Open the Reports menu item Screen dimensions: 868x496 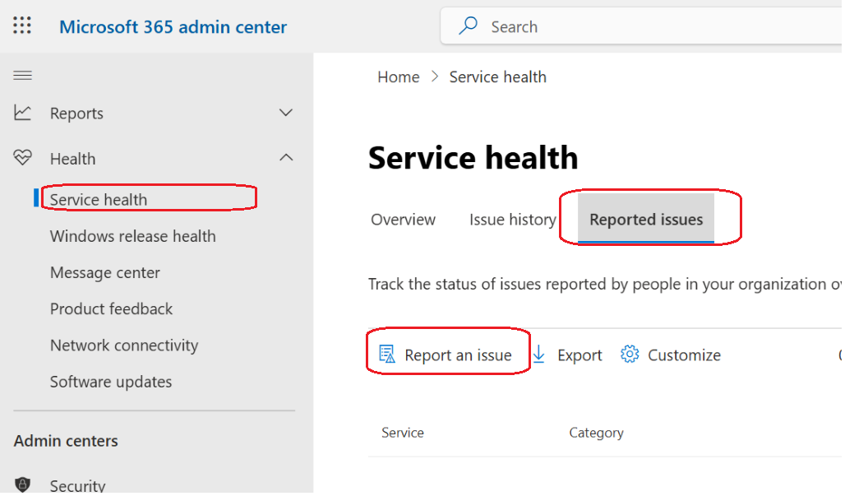pyautogui.click(x=76, y=113)
